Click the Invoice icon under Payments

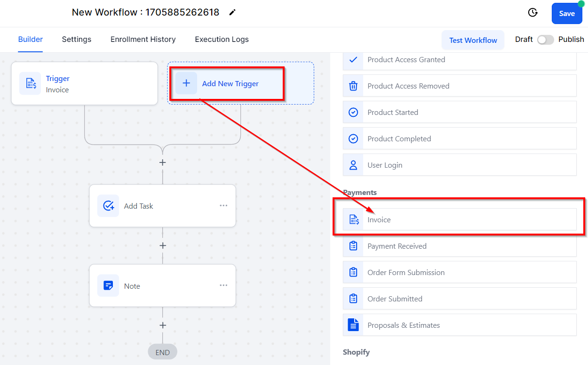pyautogui.click(x=353, y=220)
